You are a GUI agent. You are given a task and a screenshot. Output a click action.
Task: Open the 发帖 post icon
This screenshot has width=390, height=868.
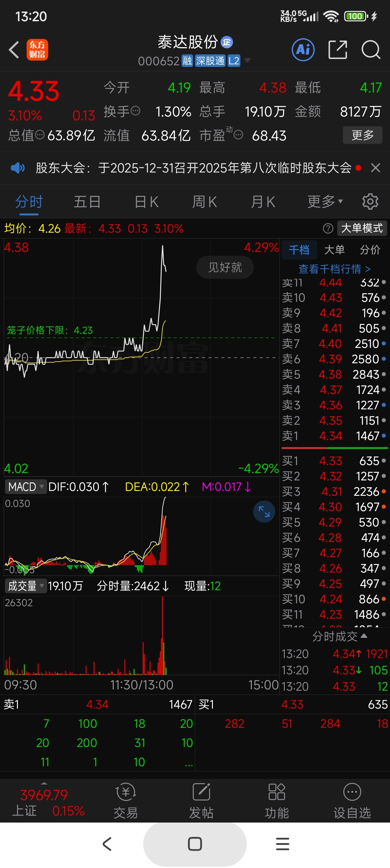201,801
